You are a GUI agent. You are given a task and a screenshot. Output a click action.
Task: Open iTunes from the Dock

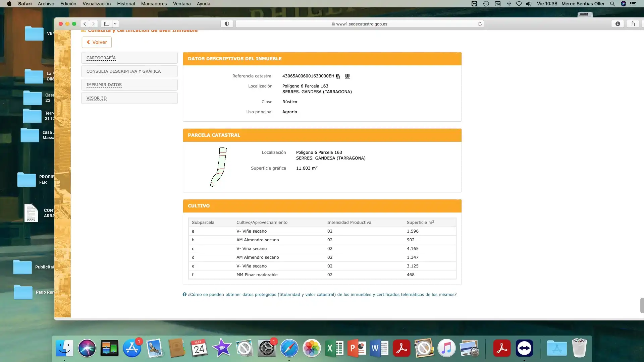pos(446,348)
